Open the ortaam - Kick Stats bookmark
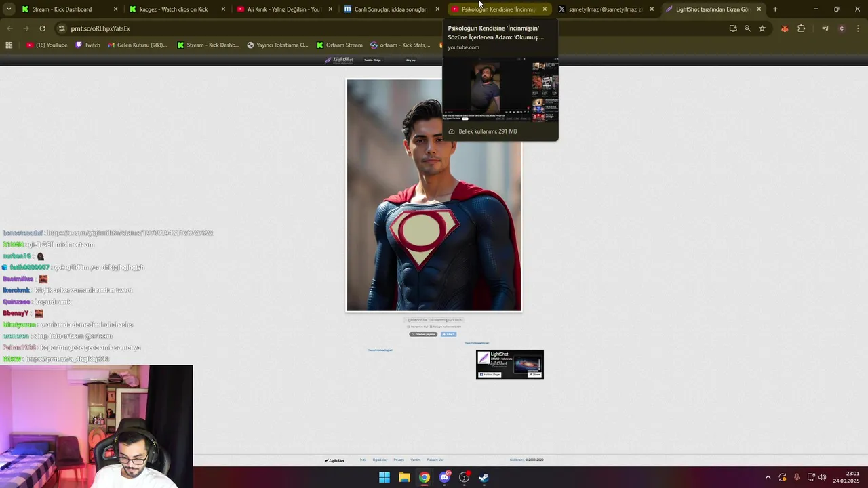 [400, 45]
